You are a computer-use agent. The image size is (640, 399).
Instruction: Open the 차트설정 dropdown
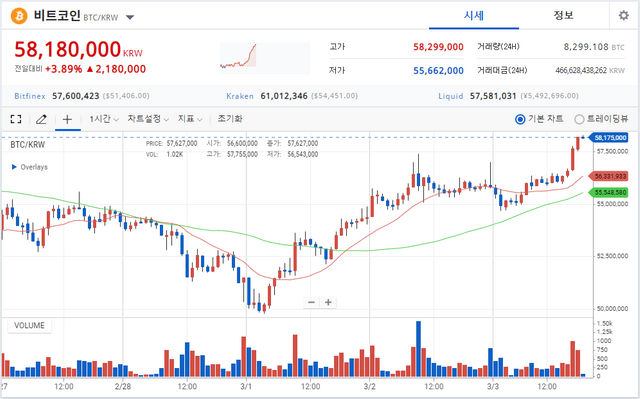click(x=148, y=119)
